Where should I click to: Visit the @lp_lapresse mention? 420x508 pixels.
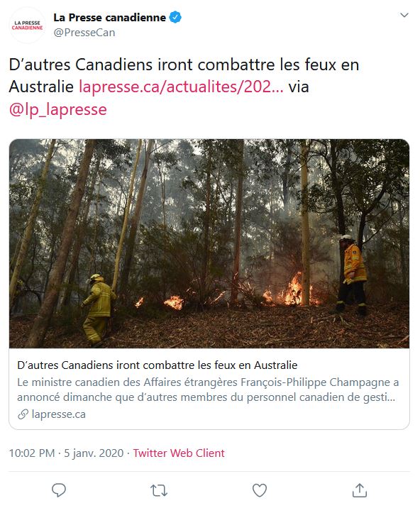(x=58, y=109)
